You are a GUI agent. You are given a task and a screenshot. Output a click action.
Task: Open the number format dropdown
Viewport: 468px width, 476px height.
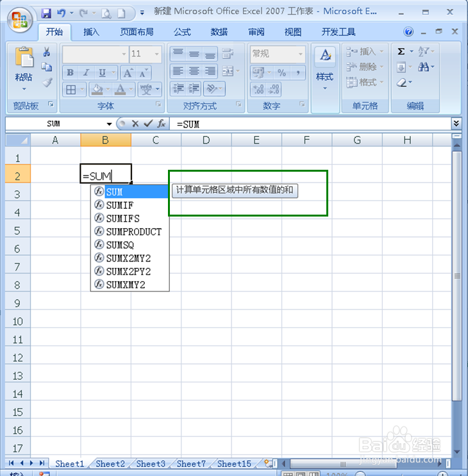click(301, 54)
